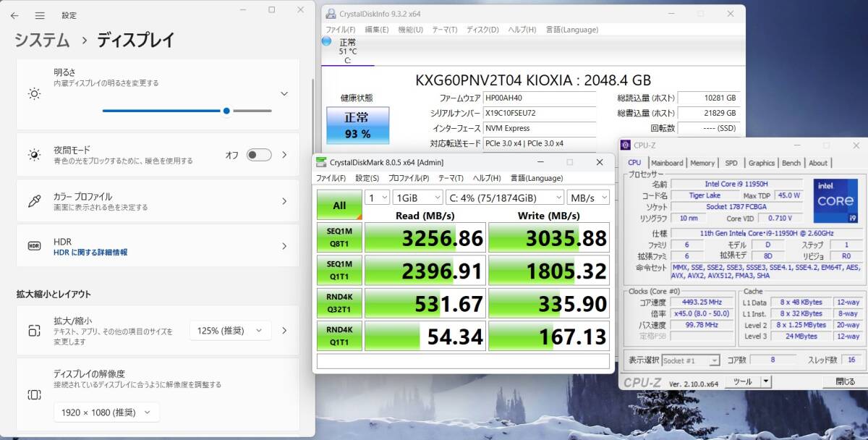Screen dimensions: 868x440
Task: Open HDR settings chevron
Action: (284, 246)
